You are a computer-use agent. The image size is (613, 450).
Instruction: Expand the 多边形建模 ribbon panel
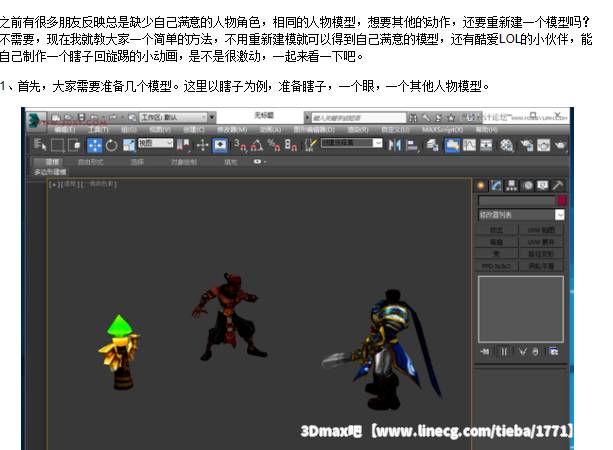click(50, 172)
